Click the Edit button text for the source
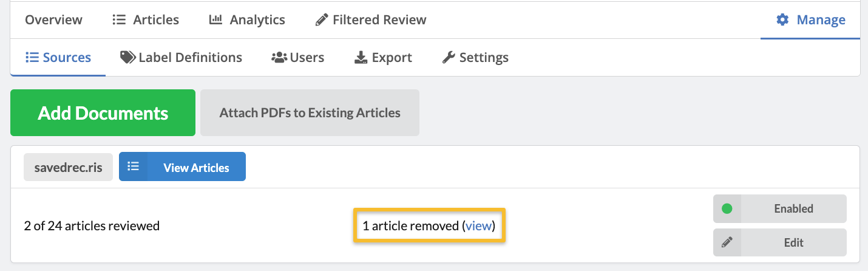Screen dimensions: 868x271 tap(793, 242)
